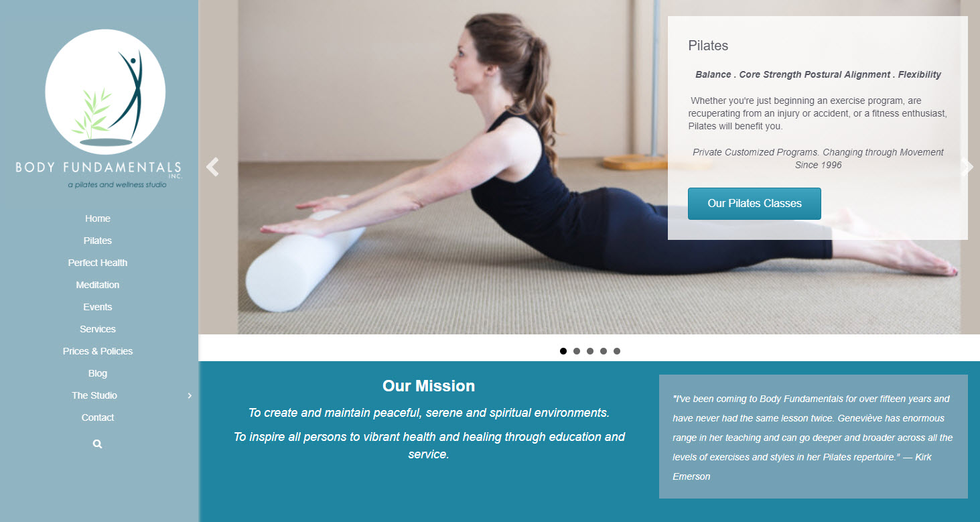The width and height of the screenshot is (980, 522).
Task: View the Events page
Action: click(x=98, y=307)
